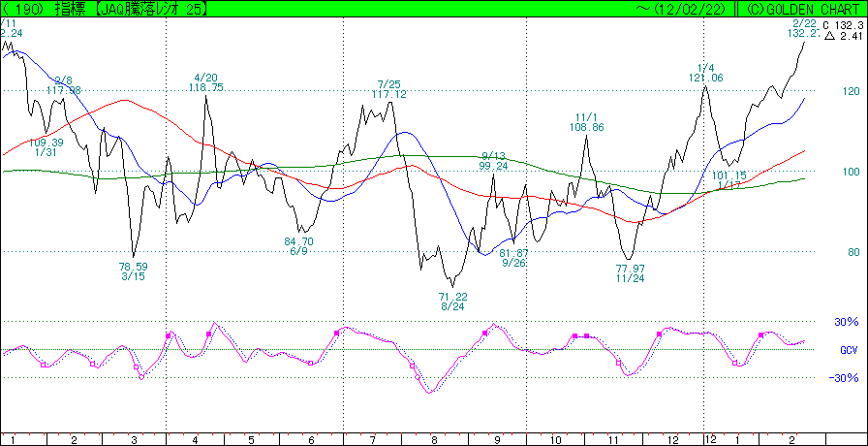The image size is (868, 446).
Task: Click month 8 on the time axis
Action: click(435, 439)
